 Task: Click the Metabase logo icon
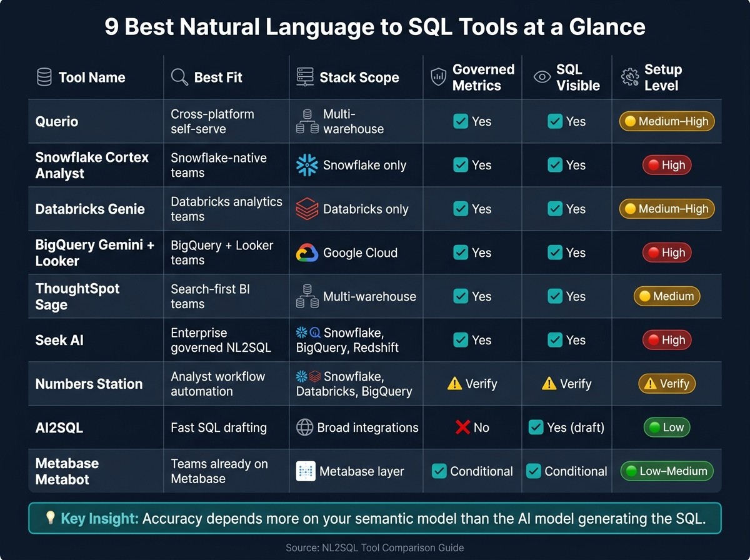click(306, 471)
